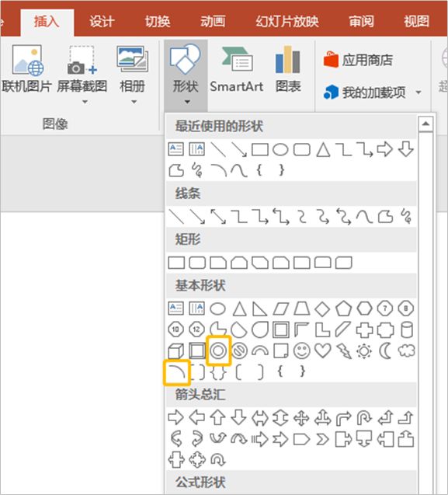
Task: Open the 幻灯片放映 tab
Action: (x=287, y=22)
